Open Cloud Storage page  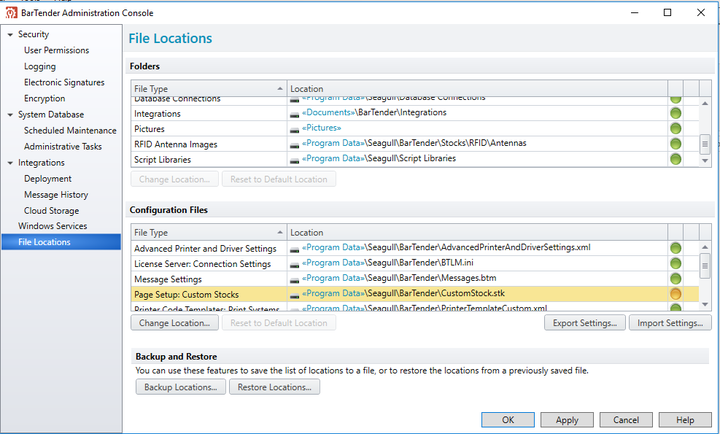51,211
